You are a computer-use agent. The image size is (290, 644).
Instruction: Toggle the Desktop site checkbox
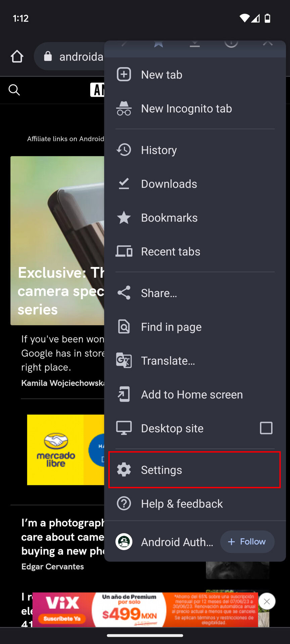pyautogui.click(x=266, y=428)
